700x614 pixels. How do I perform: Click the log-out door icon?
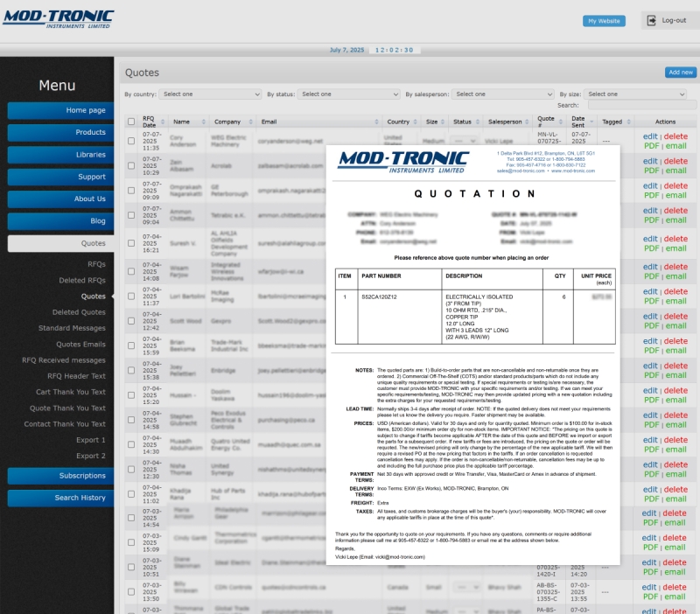(651, 20)
